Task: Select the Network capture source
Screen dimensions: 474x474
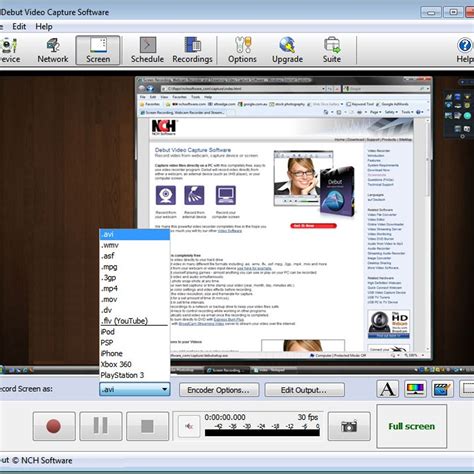Action: (53, 50)
